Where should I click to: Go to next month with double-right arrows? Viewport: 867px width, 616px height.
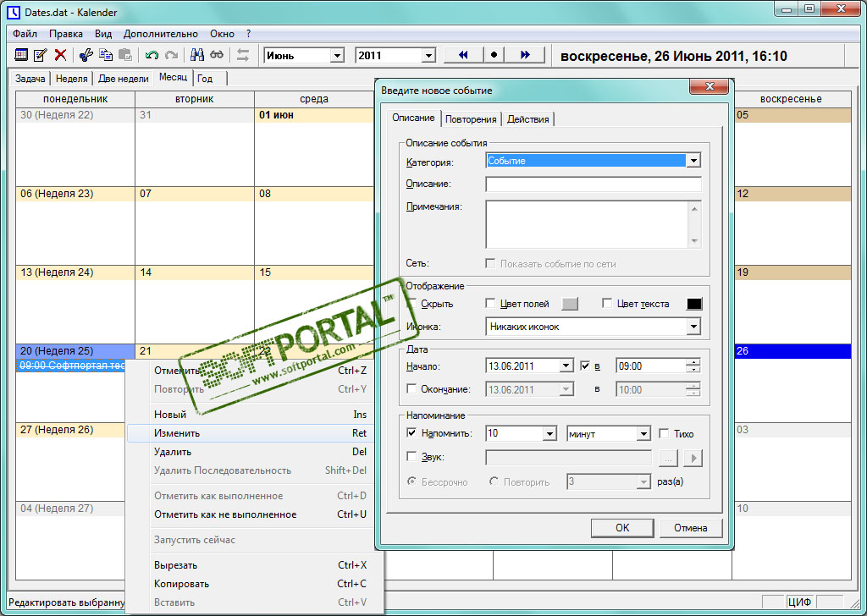point(525,55)
